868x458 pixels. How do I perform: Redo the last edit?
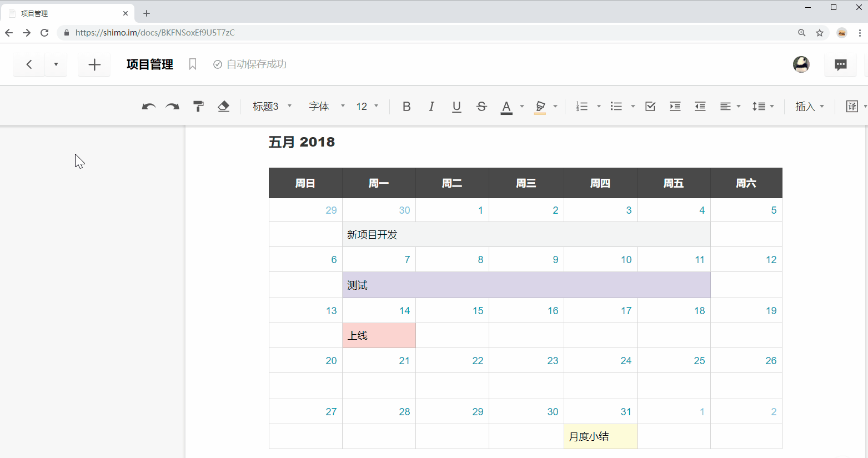click(173, 107)
